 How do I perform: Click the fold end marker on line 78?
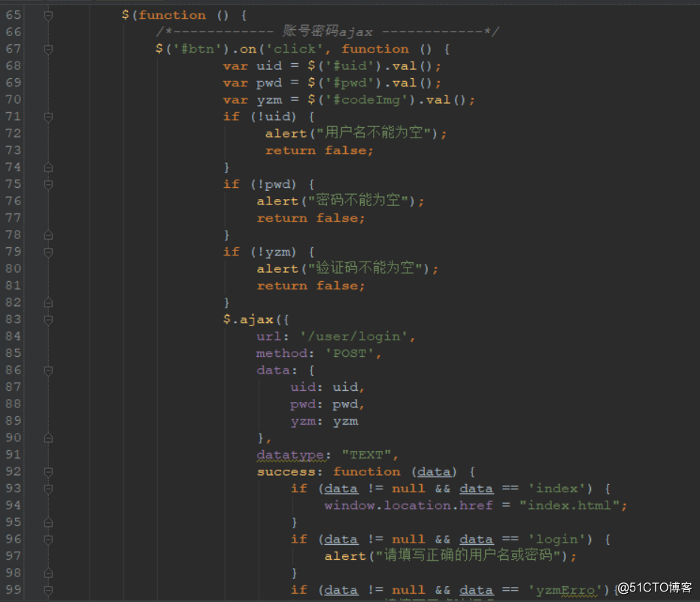[48, 236]
